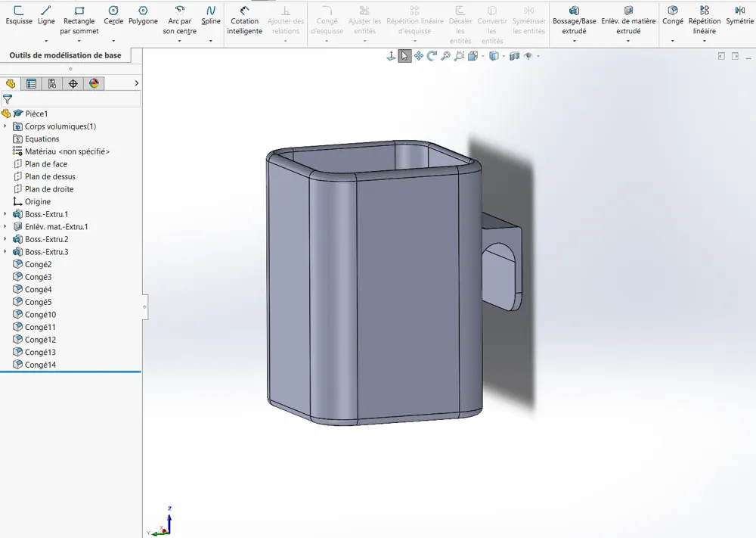Image resolution: width=756 pixels, height=538 pixels.
Task: Collapse the left FeatureManager panel
Action: 144,306
